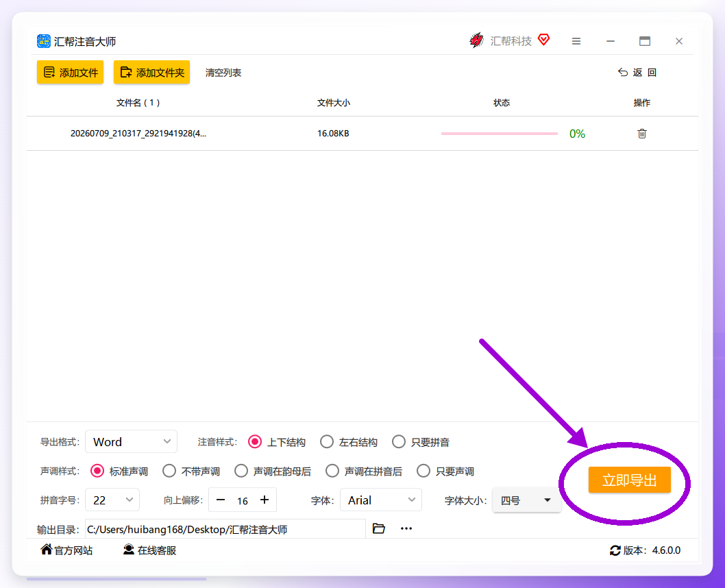This screenshot has height=588, width=725.
Task: Click the 输出目录 path input field
Action: [x=225, y=529]
